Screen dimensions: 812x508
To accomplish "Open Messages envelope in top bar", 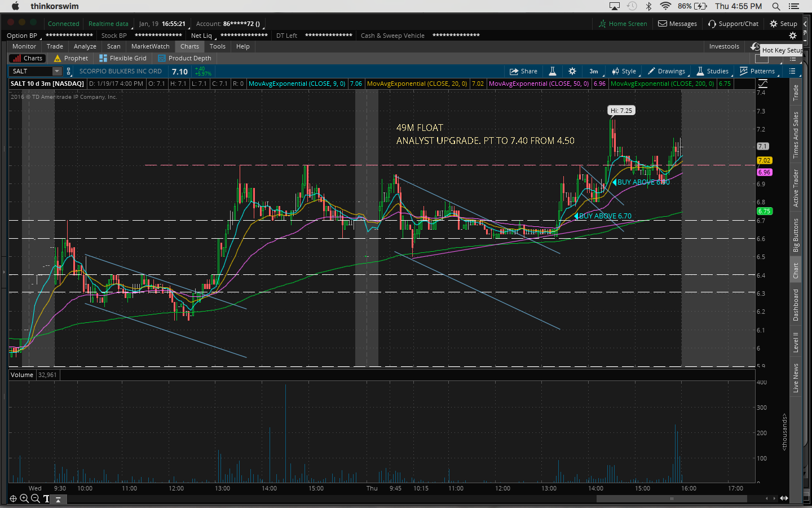I will (x=677, y=24).
